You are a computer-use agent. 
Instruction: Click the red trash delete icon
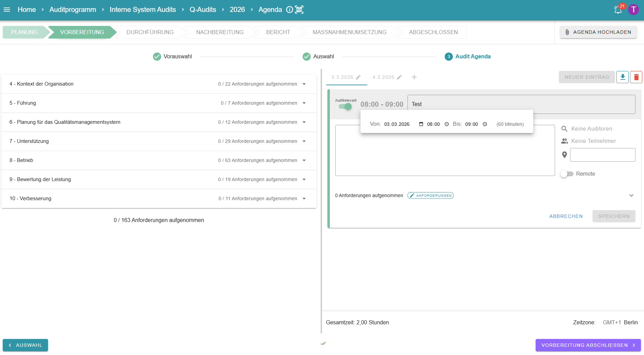point(636,77)
